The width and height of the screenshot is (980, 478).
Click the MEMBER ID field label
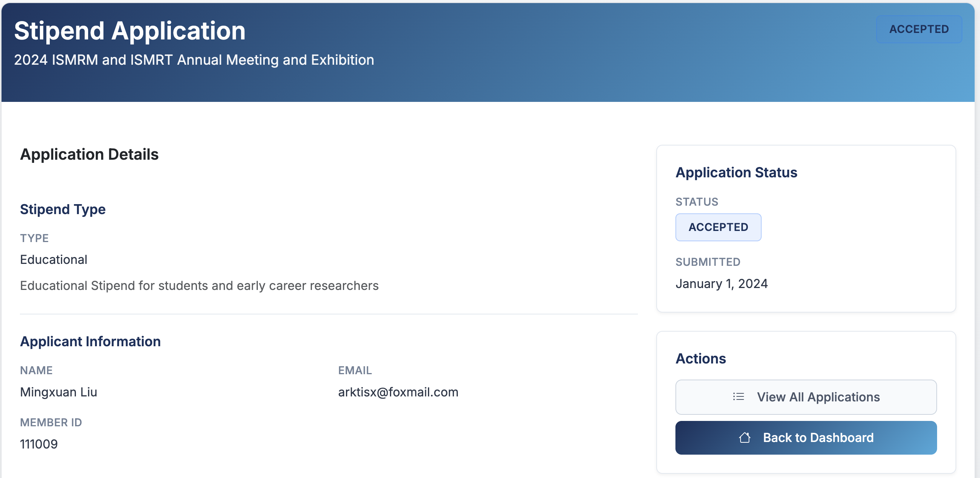click(51, 422)
